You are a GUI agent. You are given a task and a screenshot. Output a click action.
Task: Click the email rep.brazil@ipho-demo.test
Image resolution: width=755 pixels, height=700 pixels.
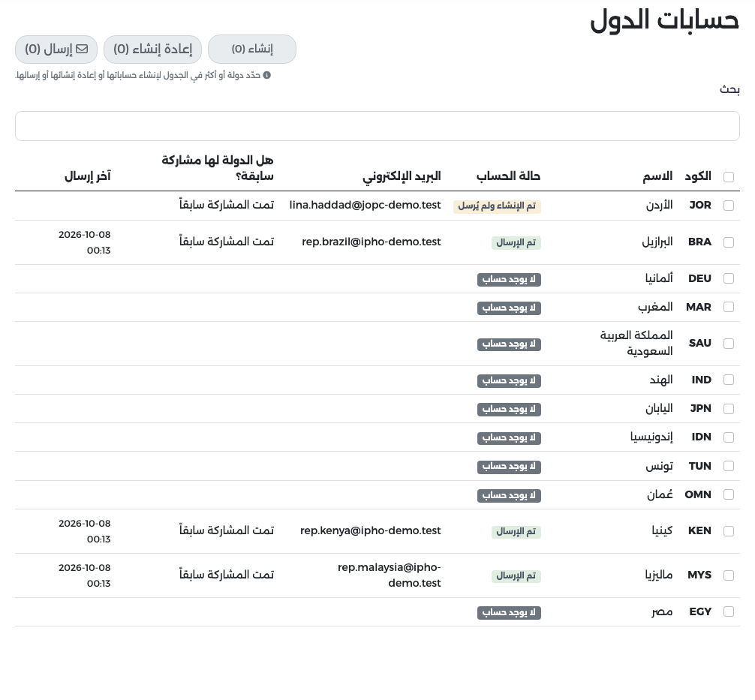[x=371, y=242]
